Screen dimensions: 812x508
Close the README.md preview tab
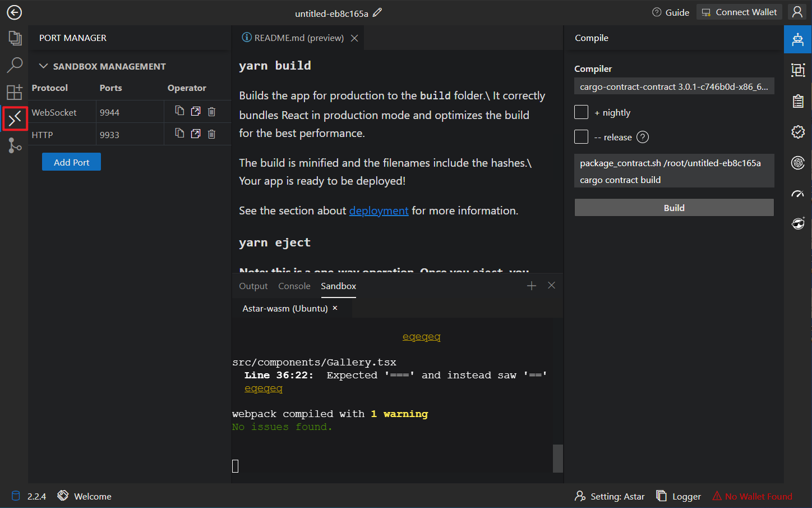(354, 38)
